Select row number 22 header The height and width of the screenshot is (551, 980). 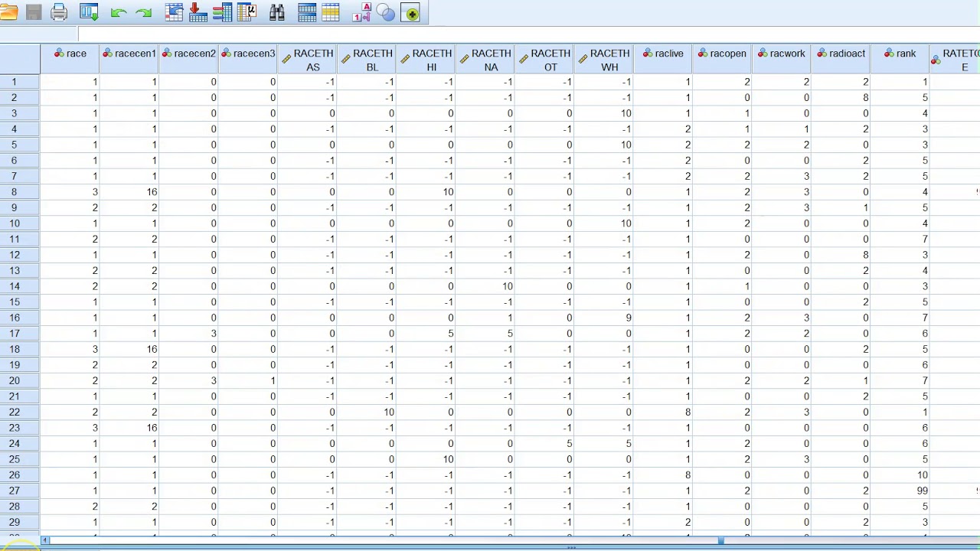(x=20, y=412)
